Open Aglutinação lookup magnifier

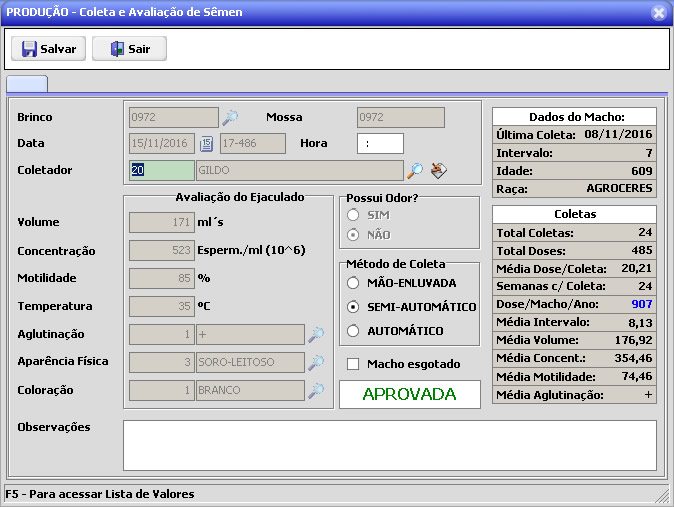point(316,335)
